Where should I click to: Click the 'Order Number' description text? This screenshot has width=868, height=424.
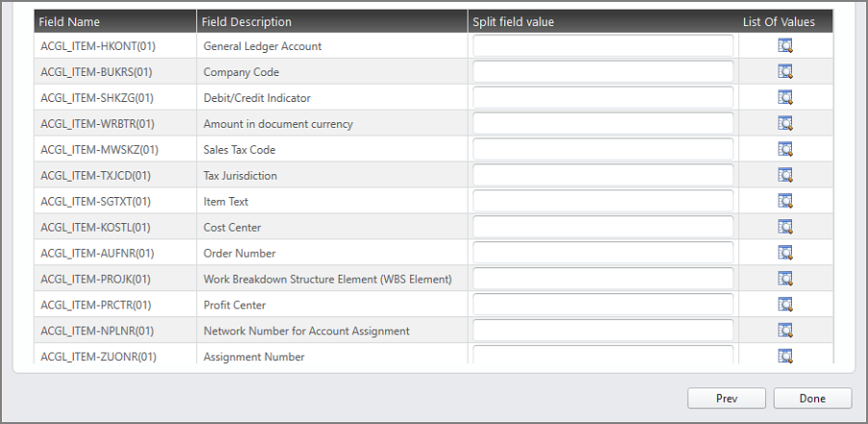click(240, 254)
